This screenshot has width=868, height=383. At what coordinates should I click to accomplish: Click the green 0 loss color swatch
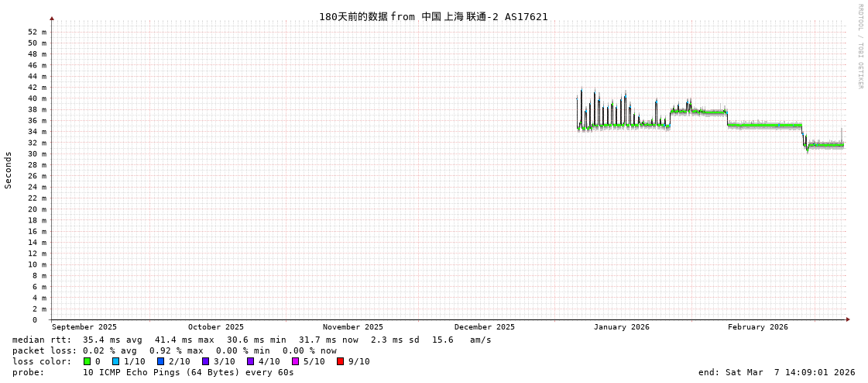point(87,361)
